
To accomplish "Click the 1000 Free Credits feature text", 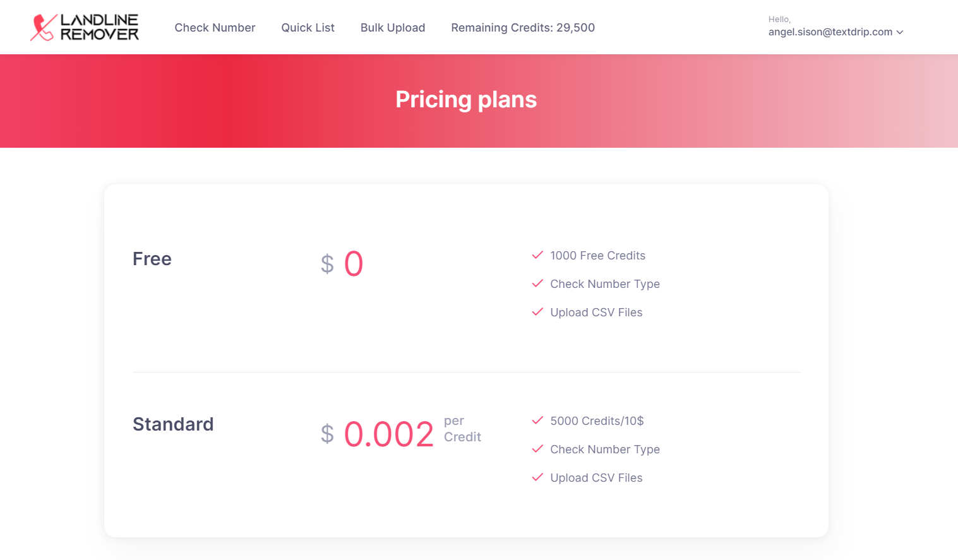I will [x=597, y=256].
